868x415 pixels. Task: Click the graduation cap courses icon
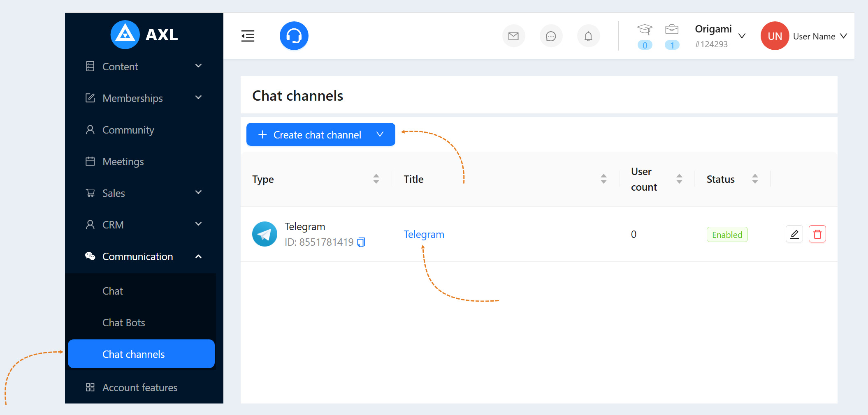pos(645,29)
